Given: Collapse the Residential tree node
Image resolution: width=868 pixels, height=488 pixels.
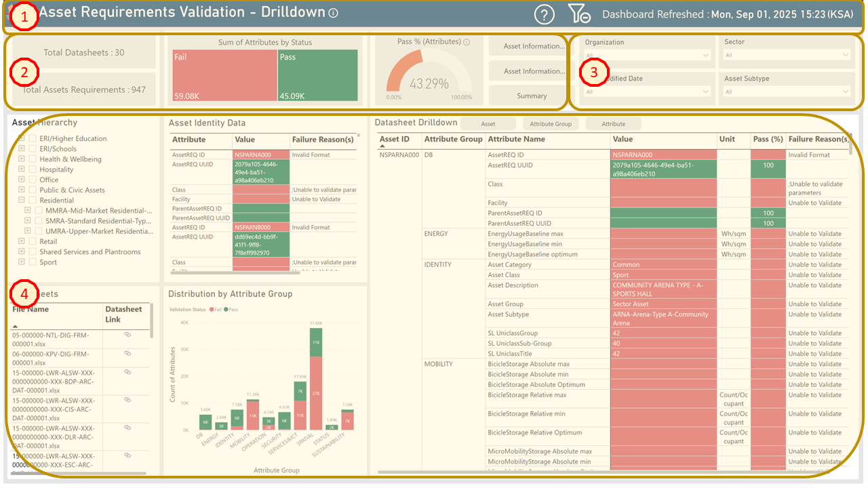Looking at the screenshot, I should pos(22,201).
